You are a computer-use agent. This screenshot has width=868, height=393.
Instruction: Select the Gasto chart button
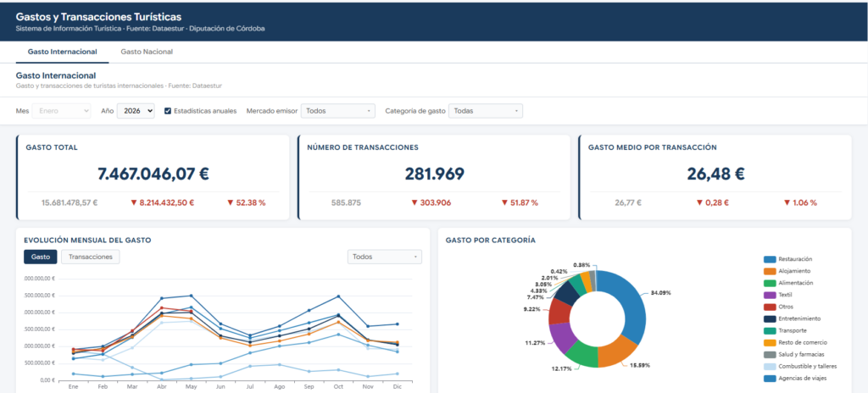[41, 257]
